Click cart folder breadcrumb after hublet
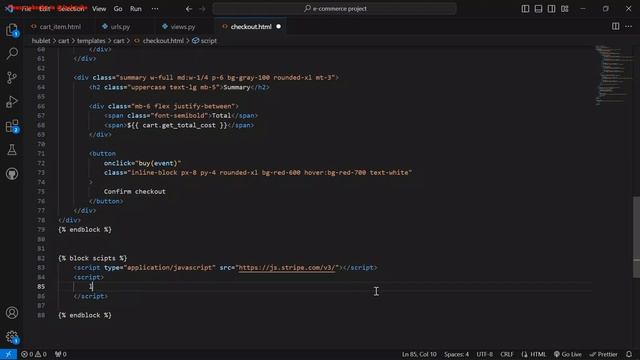640x360 pixels. (63, 41)
